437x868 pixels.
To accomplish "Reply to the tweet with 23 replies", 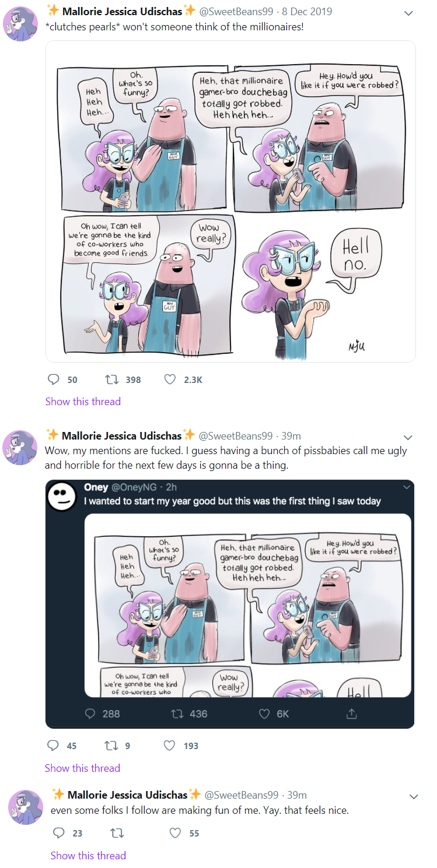I will 58,833.
